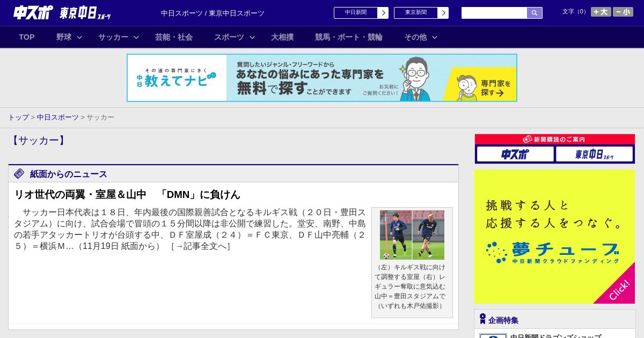Increase text size with 大 button
Image resolution: width=644 pixels, height=338 pixels.
pyautogui.click(x=601, y=12)
